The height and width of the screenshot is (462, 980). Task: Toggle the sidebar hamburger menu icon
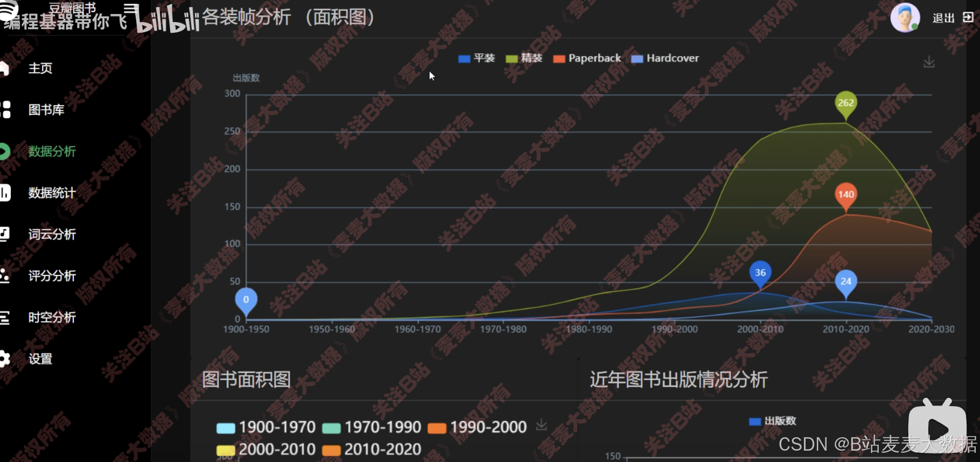[130, 8]
